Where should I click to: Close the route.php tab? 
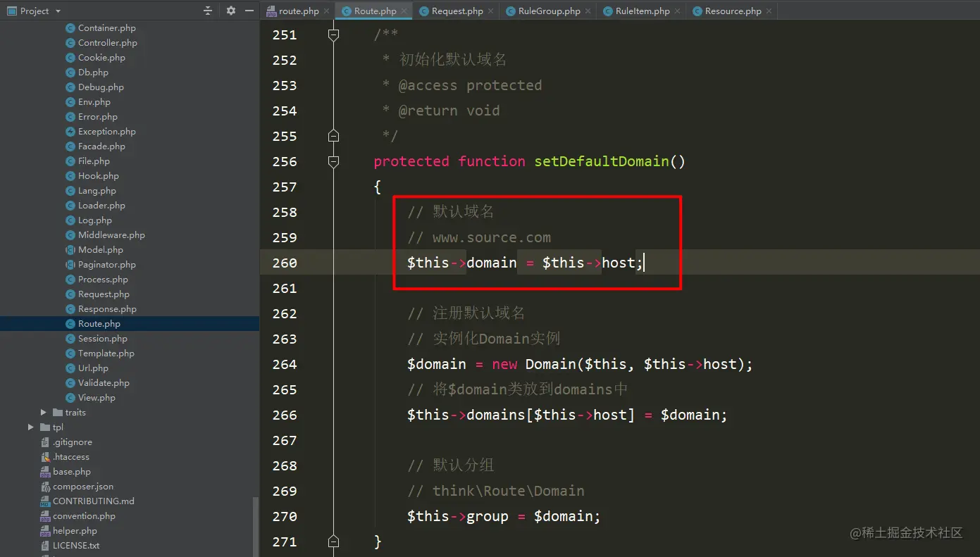pos(326,11)
